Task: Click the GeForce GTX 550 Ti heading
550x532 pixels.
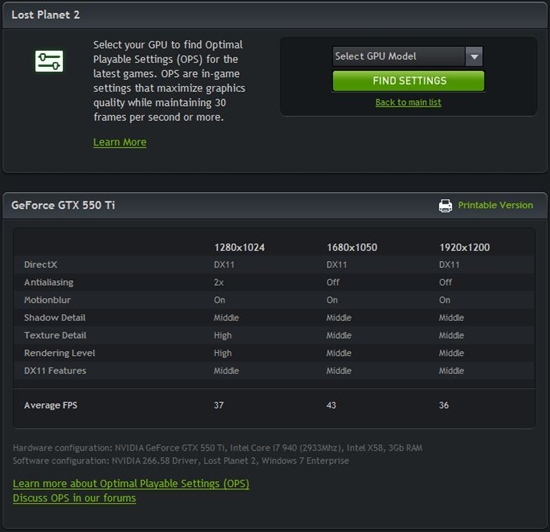Action: (x=63, y=205)
